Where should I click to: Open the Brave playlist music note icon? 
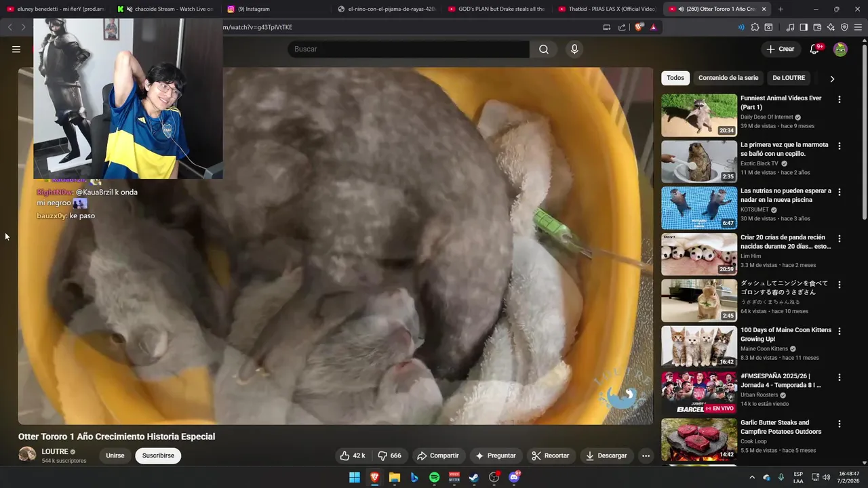[x=790, y=27]
